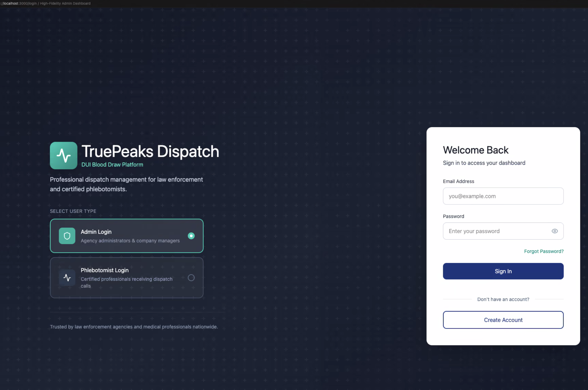Screen dimensions: 588x390
Task: Click the shield icon beside Admin Login
Action: (x=67, y=236)
